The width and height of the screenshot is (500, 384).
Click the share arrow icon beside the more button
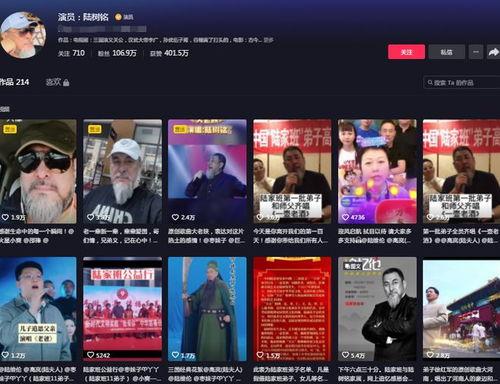(494, 52)
